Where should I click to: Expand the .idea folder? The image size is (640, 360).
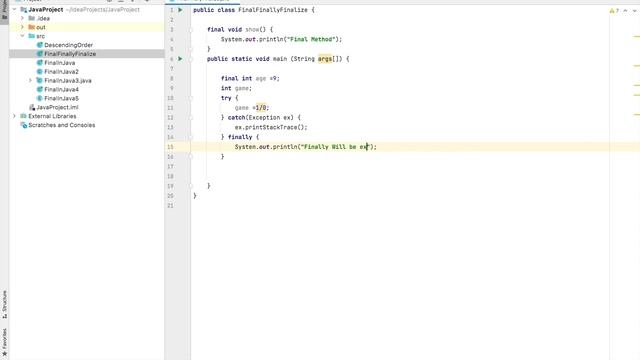[x=22, y=18]
